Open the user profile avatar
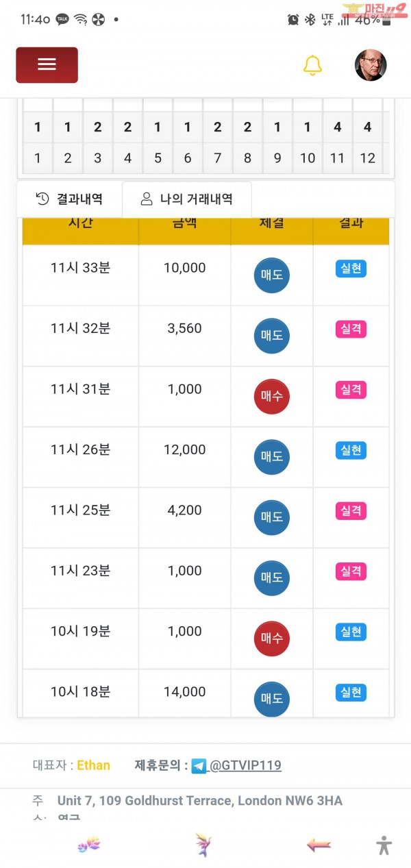Viewport: 411px width, 868px height. click(x=371, y=65)
